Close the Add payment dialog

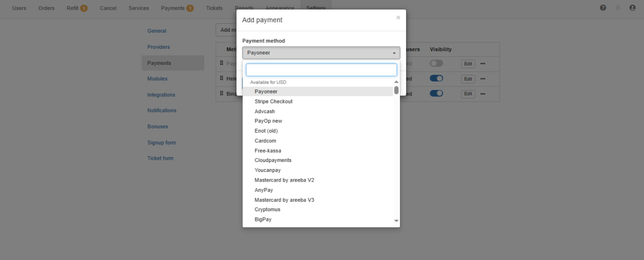pyautogui.click(x=398, y=18)
